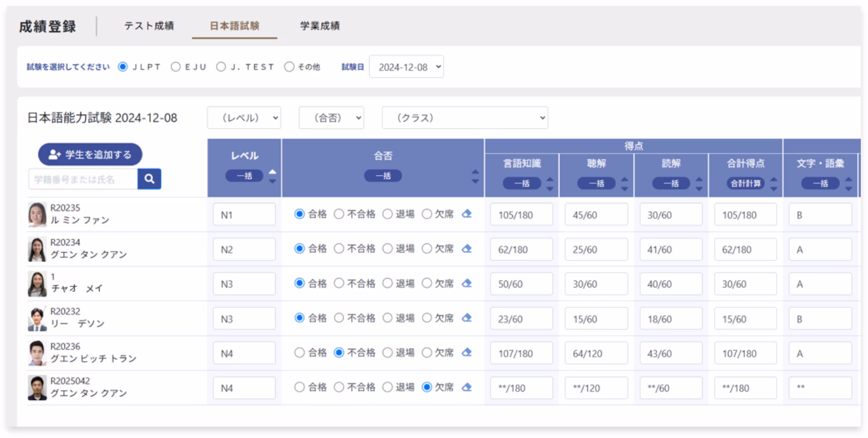This screenshot has width=868, height=438.
Task: Click 一括 button under レベル
Action: [x=244, y=175]
